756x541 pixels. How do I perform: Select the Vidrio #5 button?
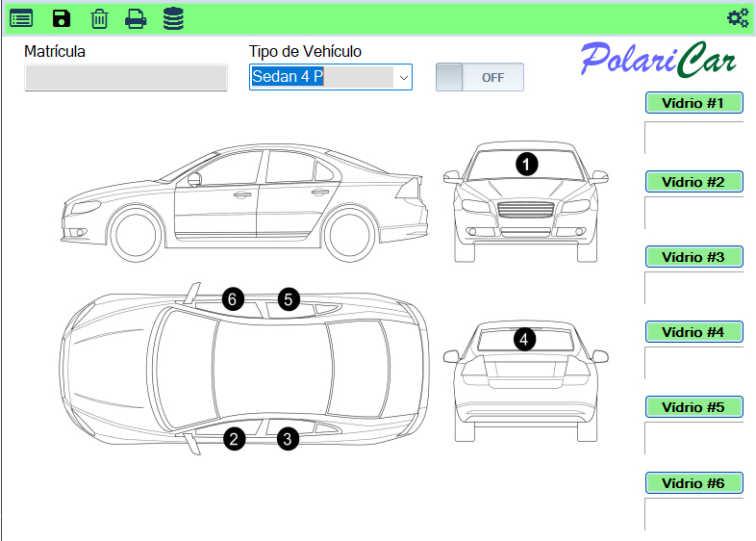pos(693,407)
